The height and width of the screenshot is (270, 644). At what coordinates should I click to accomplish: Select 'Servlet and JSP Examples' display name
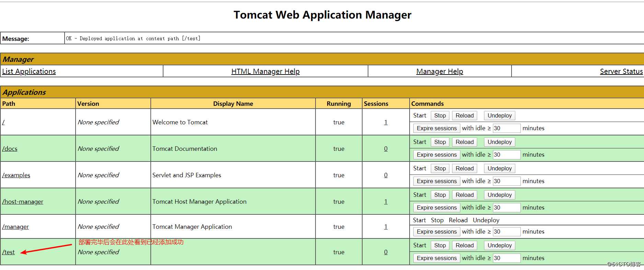coord(187,175)
